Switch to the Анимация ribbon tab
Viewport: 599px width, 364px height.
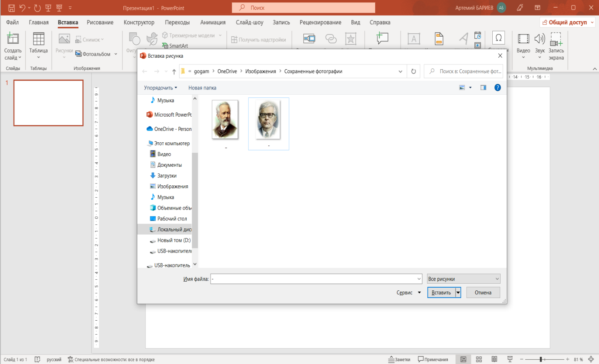(x=213, y=22)
